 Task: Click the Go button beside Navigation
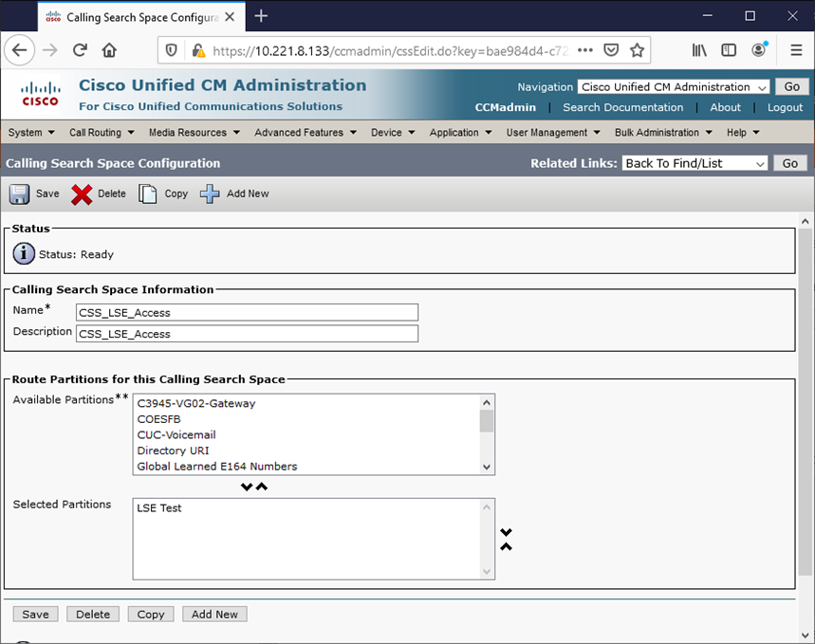pyautogui.click(x=791, y=87)
